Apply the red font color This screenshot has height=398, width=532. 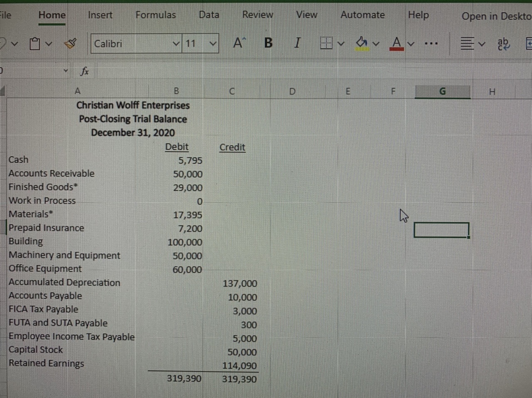(397, 43)
